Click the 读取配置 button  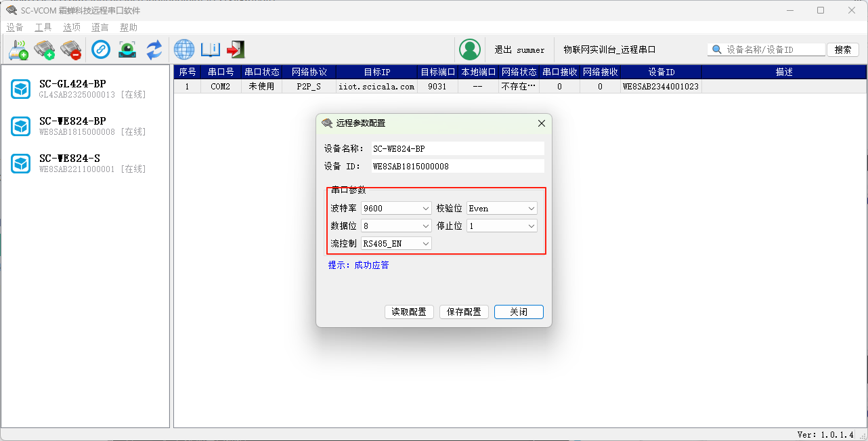tap(409, 312)
